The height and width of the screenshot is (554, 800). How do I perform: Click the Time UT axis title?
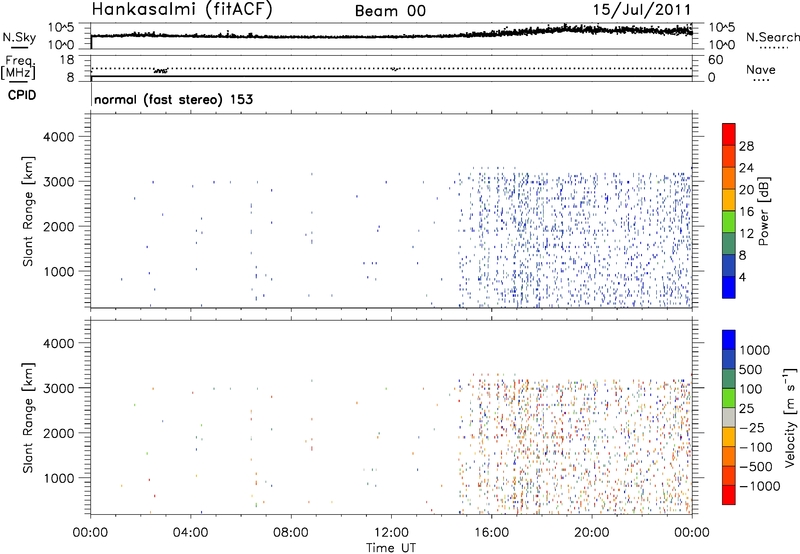click(x=391, y=548)
